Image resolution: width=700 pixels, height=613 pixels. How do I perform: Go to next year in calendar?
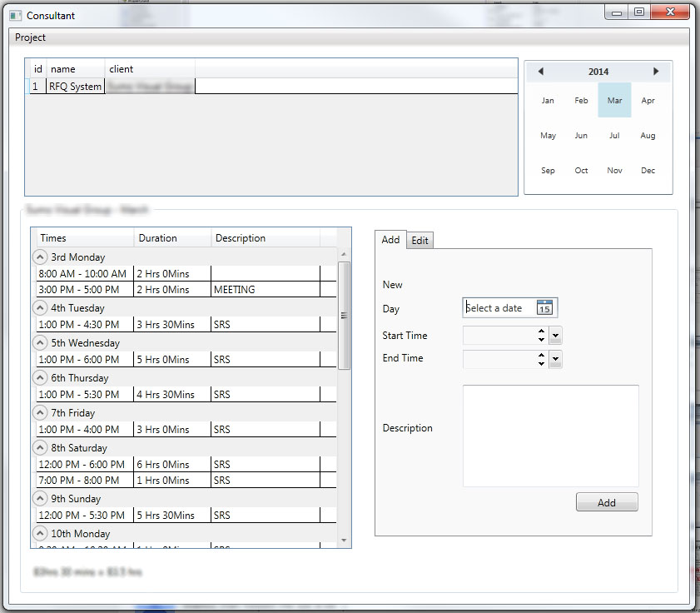click(656, 72)
